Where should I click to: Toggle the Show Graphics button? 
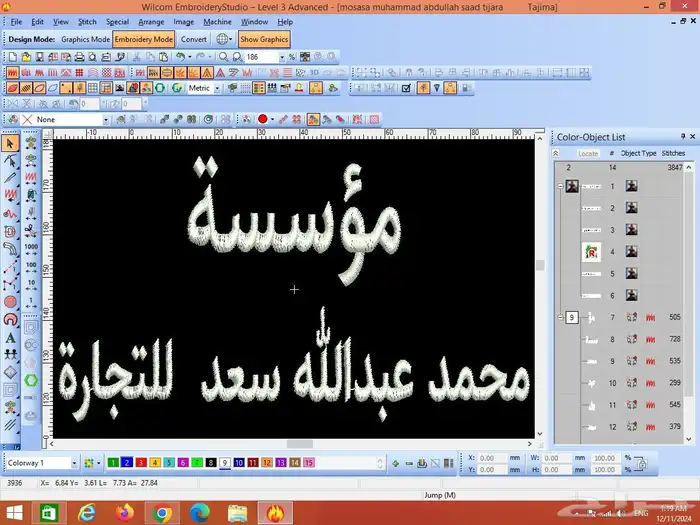264,39
